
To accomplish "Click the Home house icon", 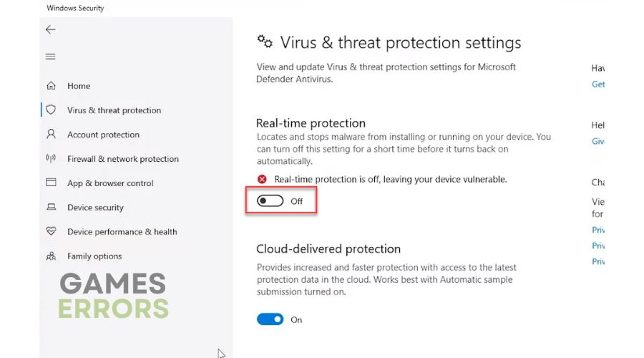I will pos(51,86).
